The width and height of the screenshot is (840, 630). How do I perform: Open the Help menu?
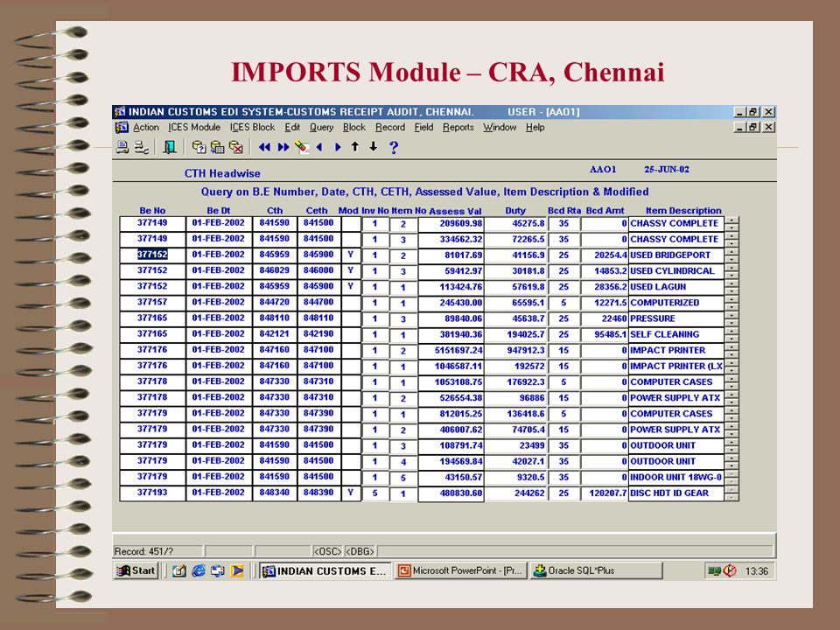click(535, 128)
